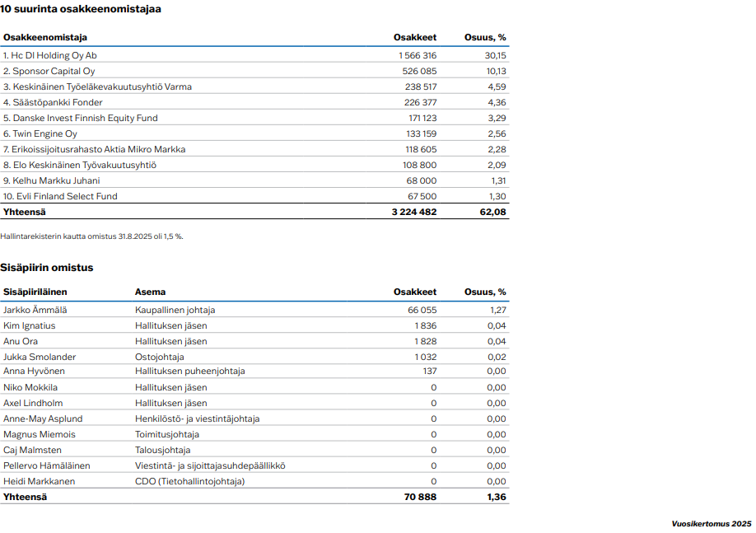Select the 62,08 total percentage value
Viewport: 756px width, 533px height.
[493, 212]
